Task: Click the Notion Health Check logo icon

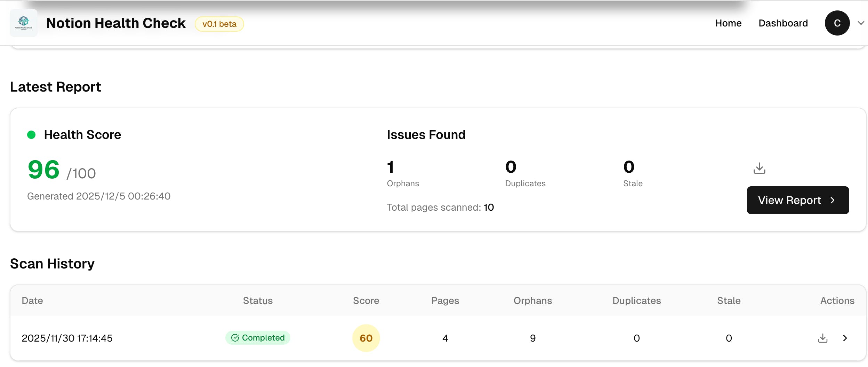Action: (24, 23)
